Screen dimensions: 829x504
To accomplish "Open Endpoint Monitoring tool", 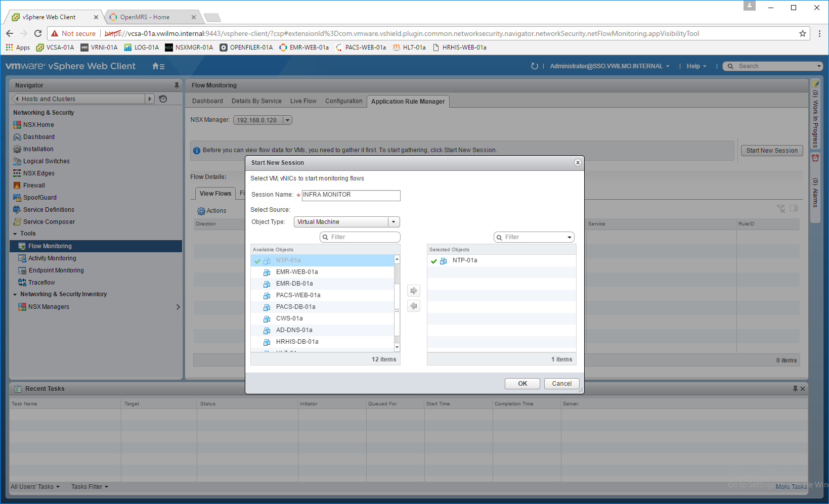I will click(56, 270).
